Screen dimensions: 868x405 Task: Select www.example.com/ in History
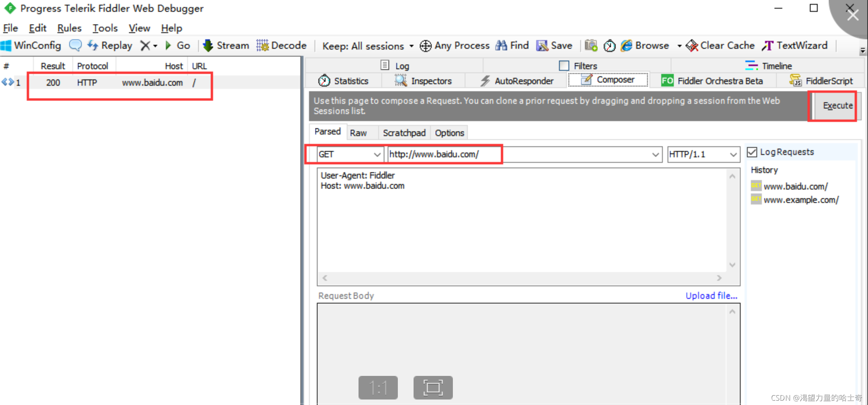[x=795, y=200]
